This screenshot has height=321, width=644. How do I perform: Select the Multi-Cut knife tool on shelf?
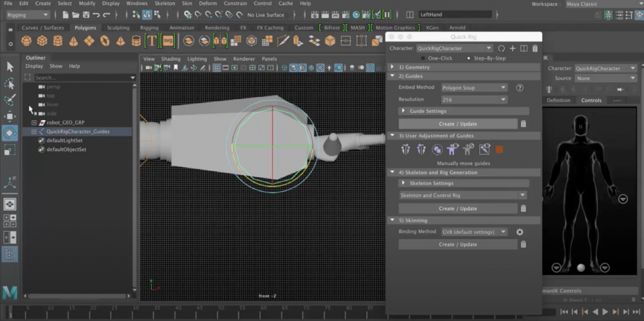coord(282,41)
